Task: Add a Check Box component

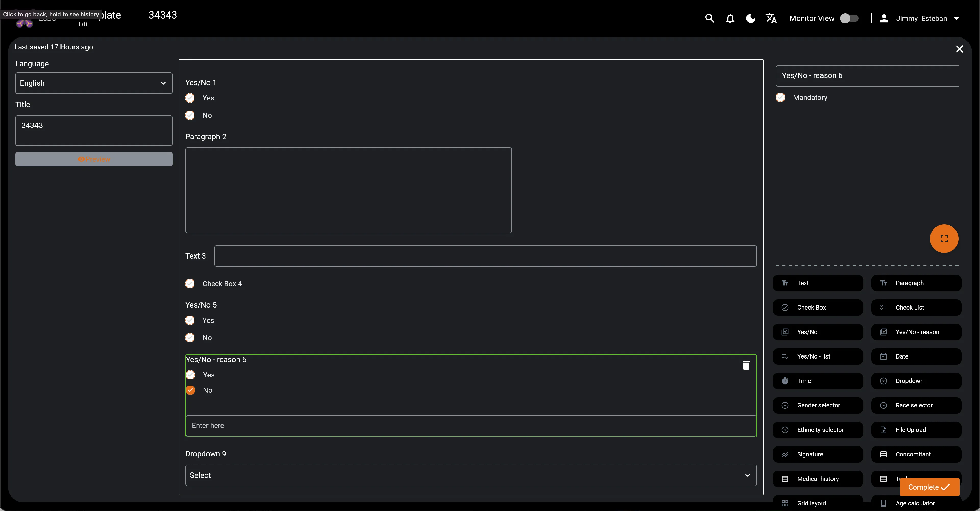Action: point(817,308)
